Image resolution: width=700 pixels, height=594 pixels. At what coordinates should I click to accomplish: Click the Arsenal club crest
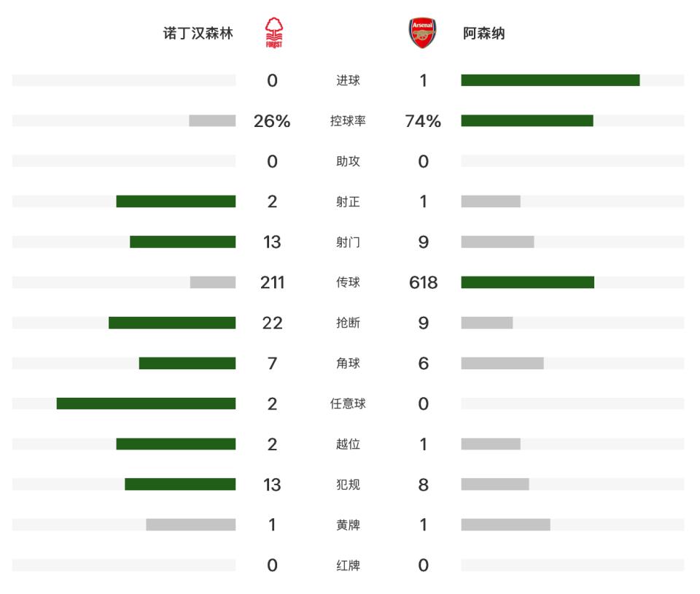pyautogui.click(x=422, y=33)
